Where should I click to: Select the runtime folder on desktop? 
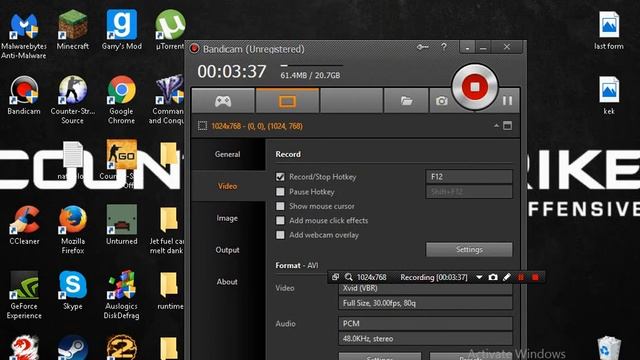pyautogui.click(x=170, y=290)
